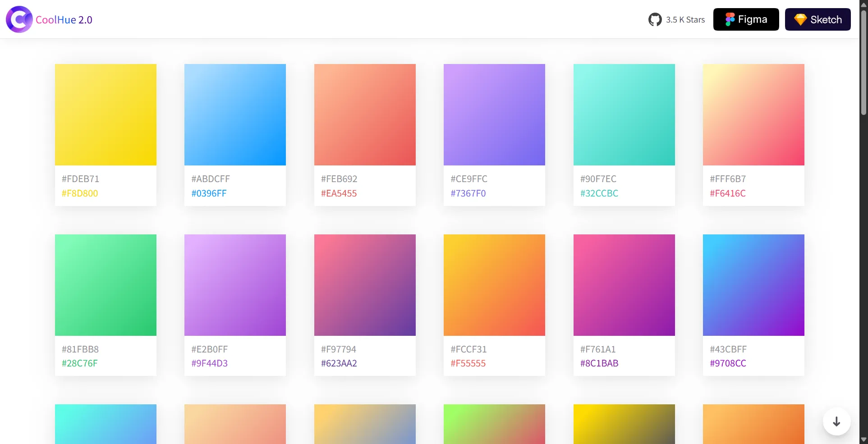The image size is (868, 444).
Task: Copy the #F97794 color code
Action: pyautogui.click(x=339, y=349)
